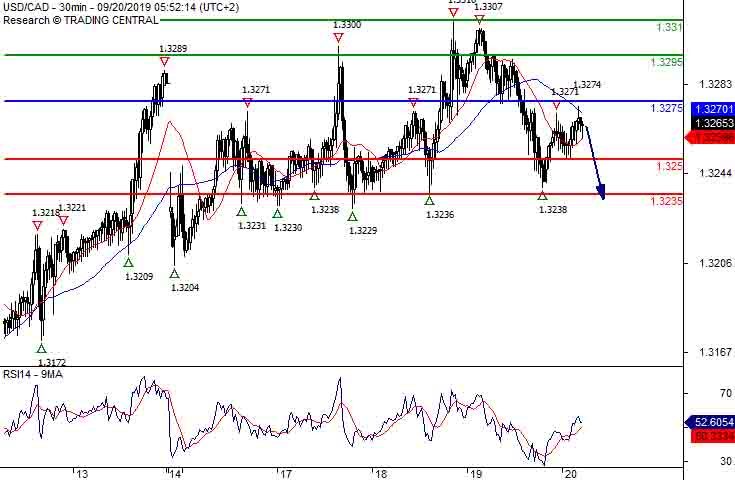The height and width of the screenshot is (480, 735).
Task: Click date 19 on the time axis
Action: [476, 474]
